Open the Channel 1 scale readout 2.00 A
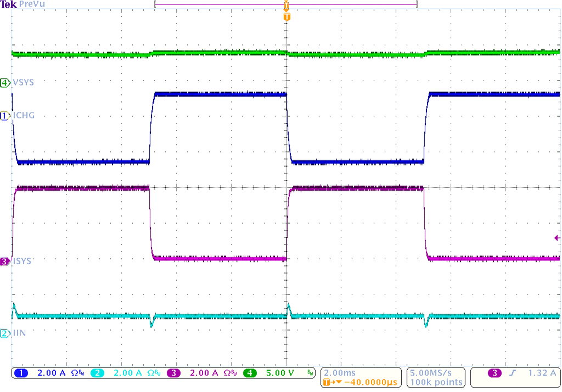Viewport: 562px width, 392px height. pos(53,373)
